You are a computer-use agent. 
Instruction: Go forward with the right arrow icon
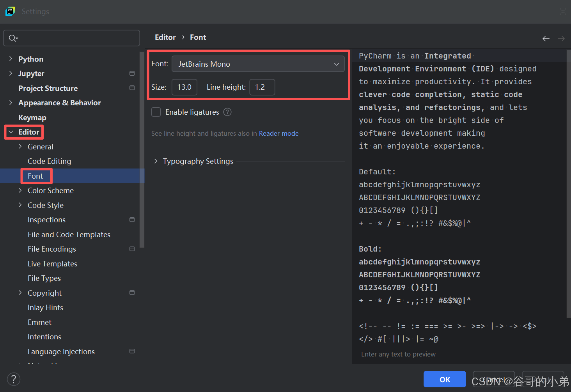click(561, 38)
